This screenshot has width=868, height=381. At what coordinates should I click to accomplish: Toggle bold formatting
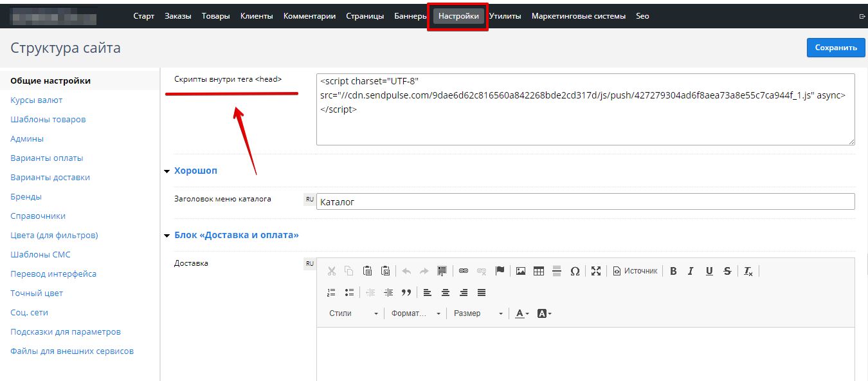coord(673,271)
